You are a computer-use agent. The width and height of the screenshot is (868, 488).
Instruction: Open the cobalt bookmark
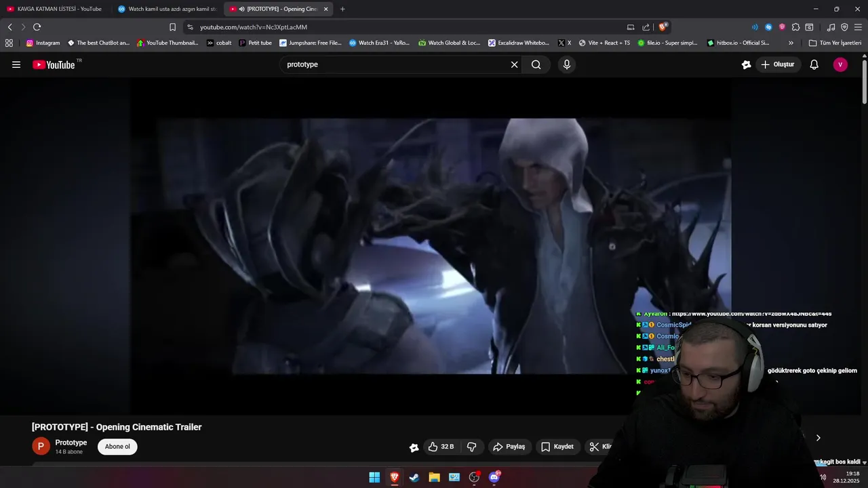coord(219,43)
